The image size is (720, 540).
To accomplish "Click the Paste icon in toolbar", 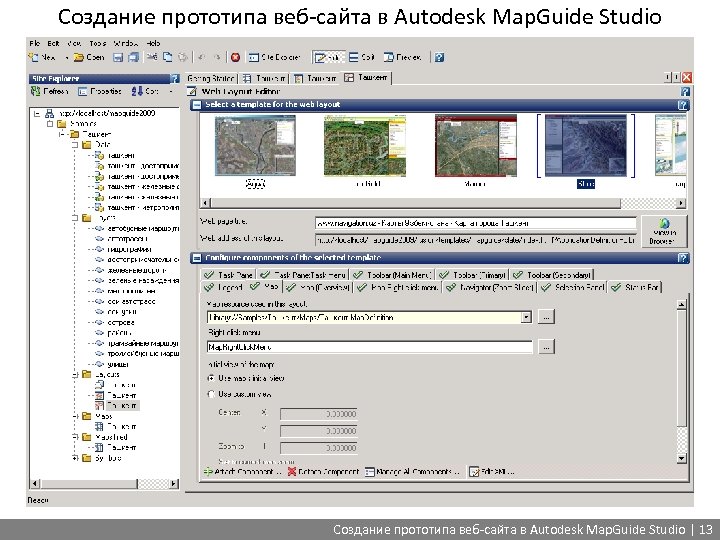I will tap(183, 57).
